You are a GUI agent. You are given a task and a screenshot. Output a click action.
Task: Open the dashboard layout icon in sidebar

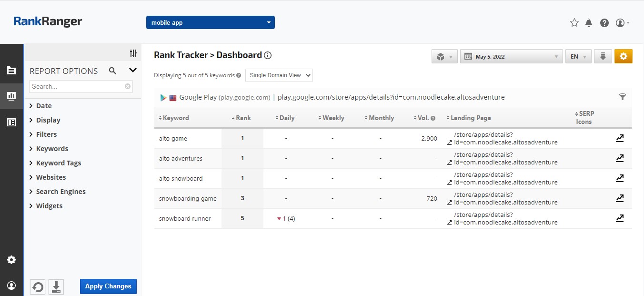(11, 122)
